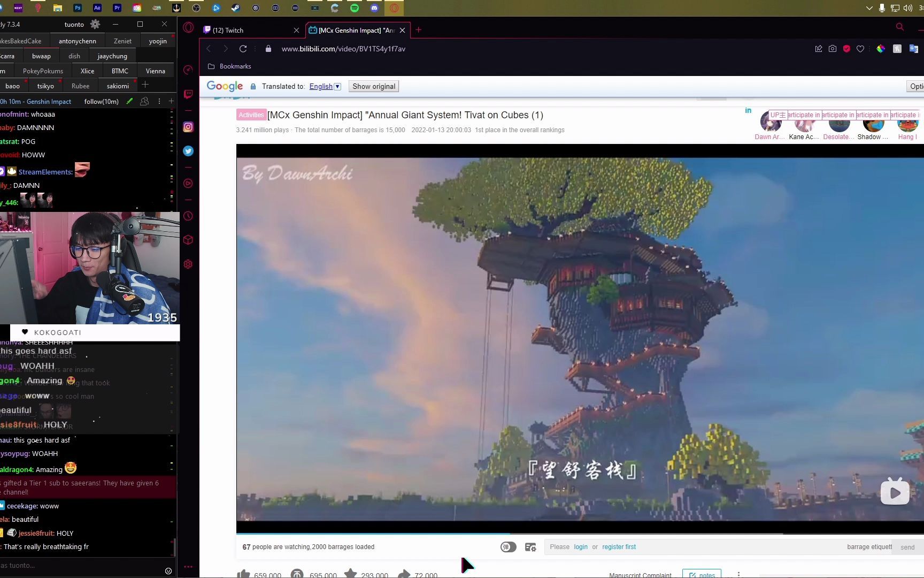
Task: Open the volume control in system tray
Action: [908, 8]
